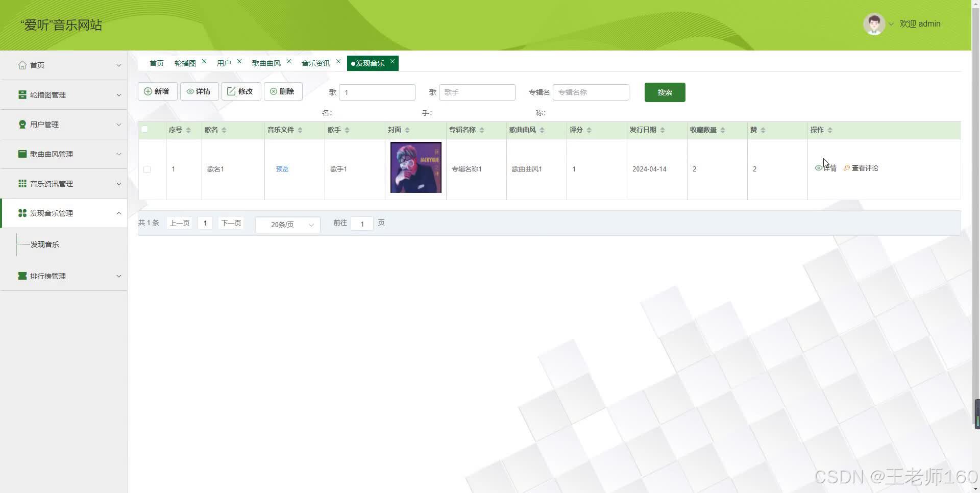Open the admin user dropdown arrow
Viewport: 980px width, 493px height.
pyautogui.click(x=891, y=24)
